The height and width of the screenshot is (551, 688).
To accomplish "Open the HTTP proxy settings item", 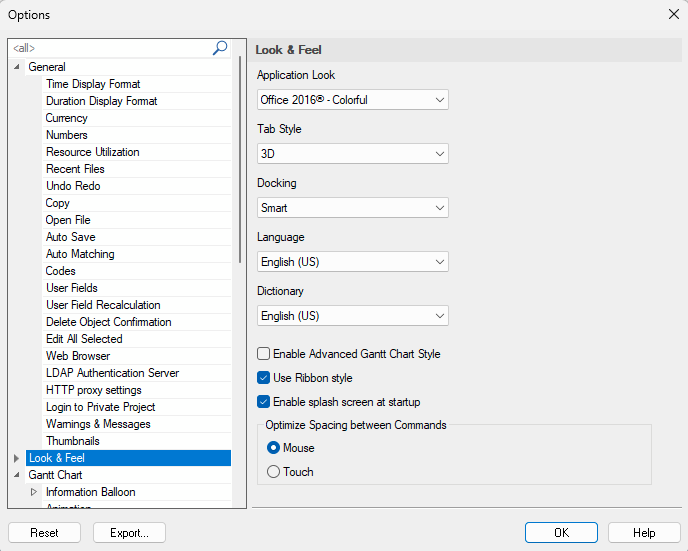I will pyautogui.click(x=94, y=390).
